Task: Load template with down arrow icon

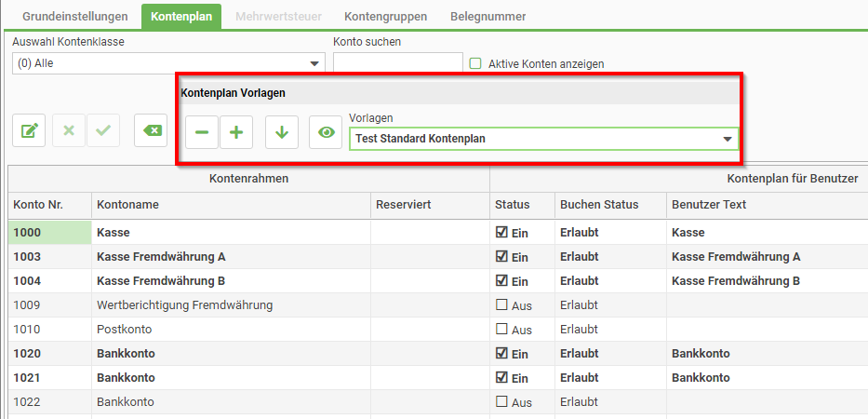Action: click(x=282, y=132)
